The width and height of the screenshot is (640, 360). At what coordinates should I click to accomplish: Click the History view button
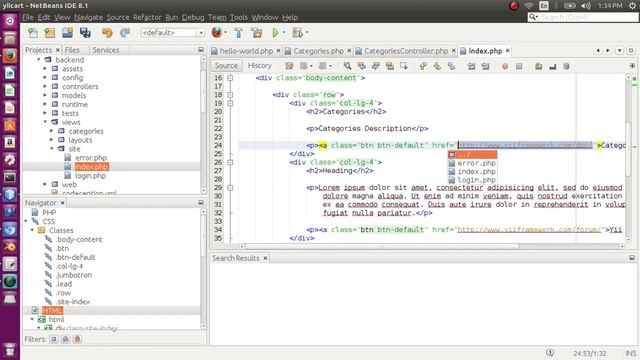click(260, 66)
